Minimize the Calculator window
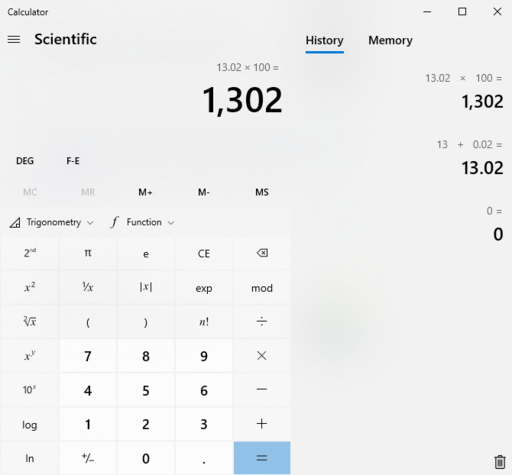Screen dimensions: 512x475 tap(427, 12)
